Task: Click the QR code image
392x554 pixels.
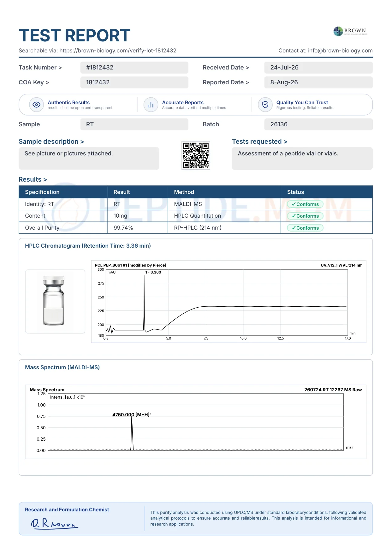Action: pyautogui.click(x=196, y=155)
